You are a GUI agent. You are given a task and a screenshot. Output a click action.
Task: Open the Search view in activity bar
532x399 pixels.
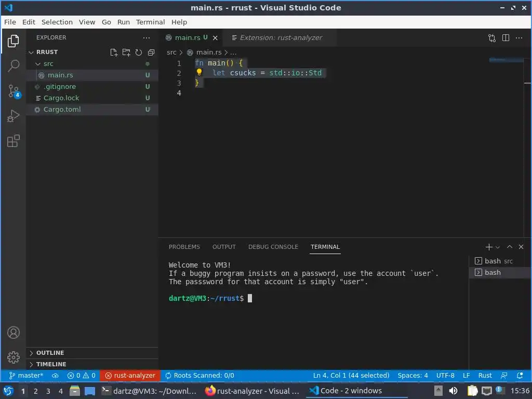point(13,66)
